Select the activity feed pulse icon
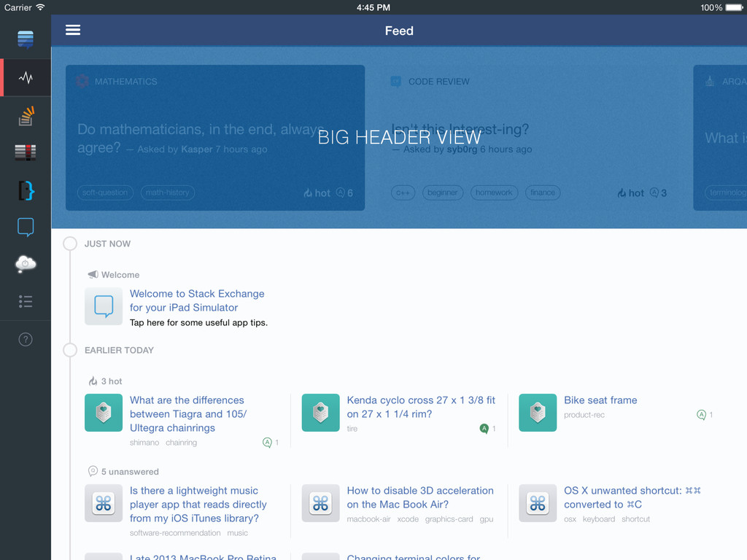Viewport: 747px width, 560px height. (26, 77)
